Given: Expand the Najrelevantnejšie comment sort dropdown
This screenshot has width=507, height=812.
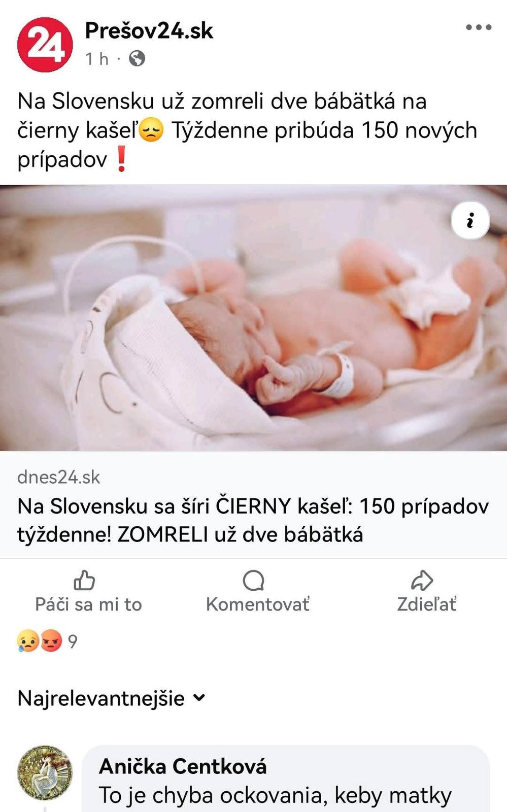Looking at the screenshot, I should (111, 698).
